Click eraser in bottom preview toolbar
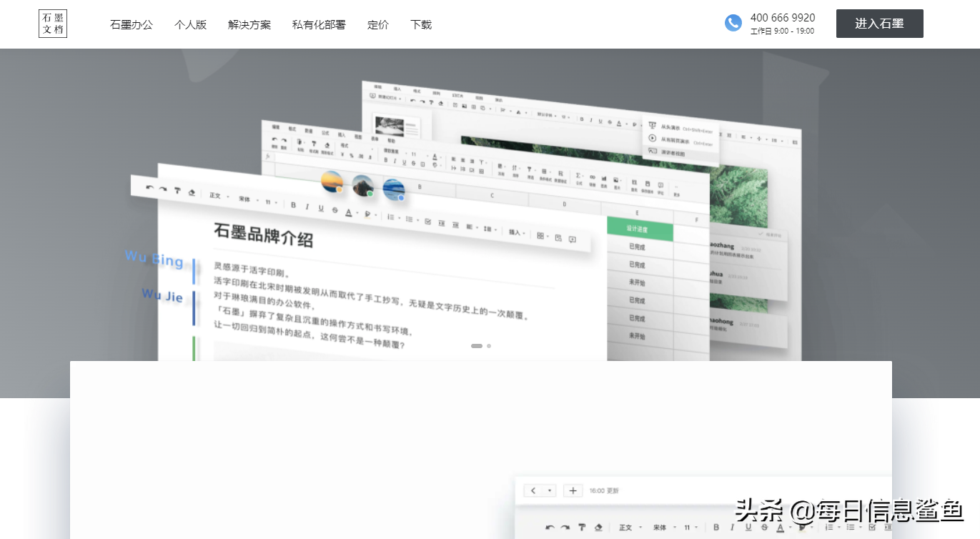The image size is (980, 539). (x=598, y=528)
